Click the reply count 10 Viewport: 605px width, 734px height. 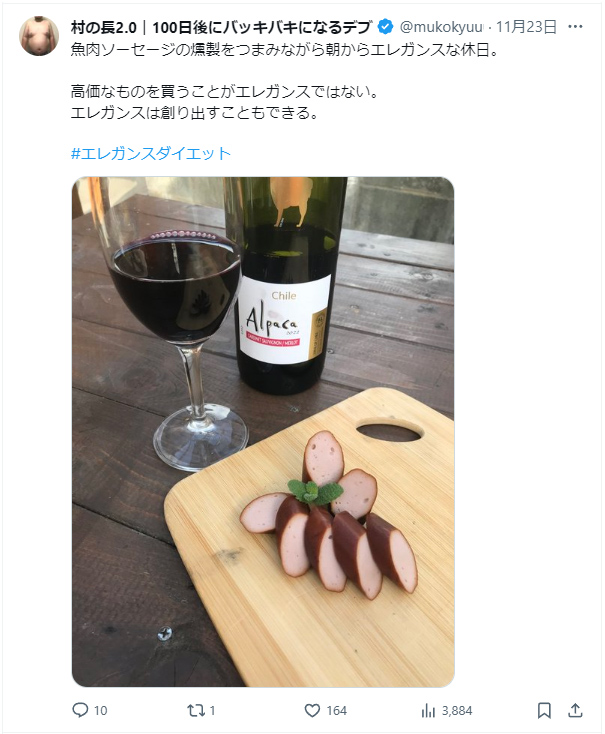101,711
